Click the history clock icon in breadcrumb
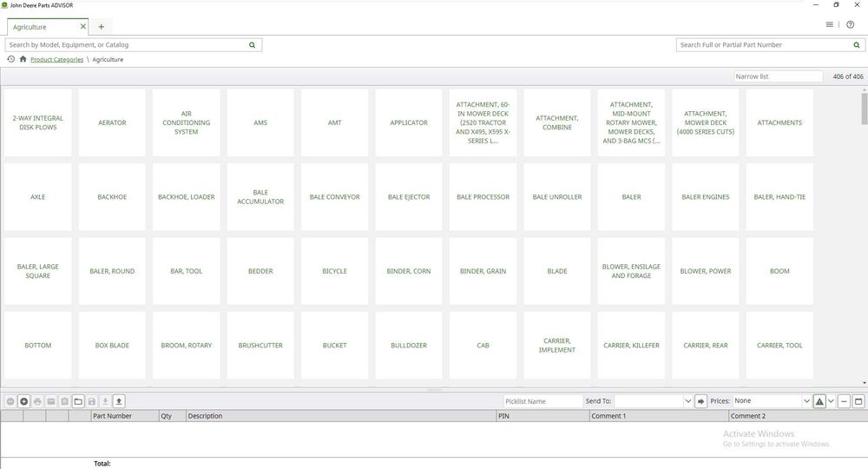 tap(10, 59)
